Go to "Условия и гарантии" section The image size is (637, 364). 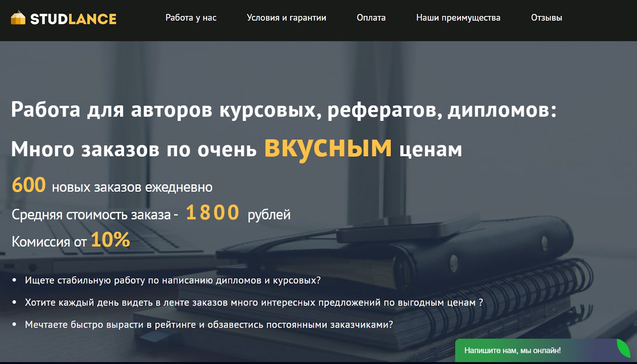pos(286,18)
